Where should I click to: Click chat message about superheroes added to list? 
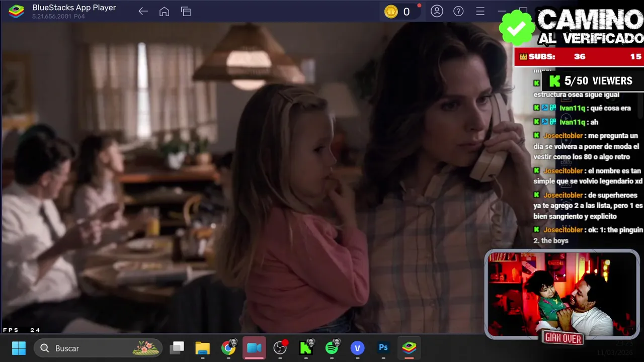(588, 206)
